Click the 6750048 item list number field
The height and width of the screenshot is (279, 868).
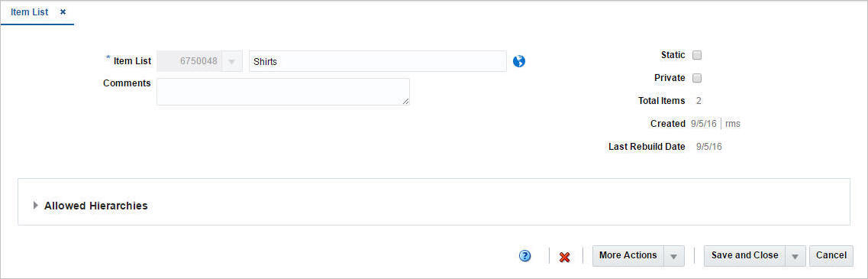pos(190,62)
